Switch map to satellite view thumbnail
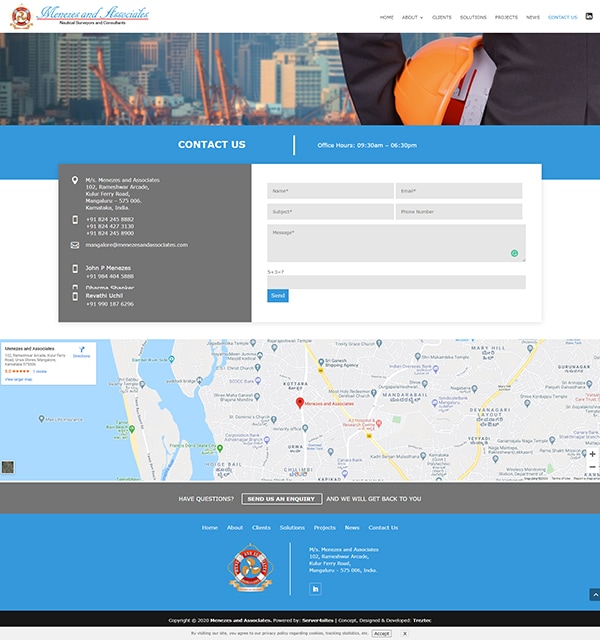This screenshot has height=640, width=600. [8, 467]
